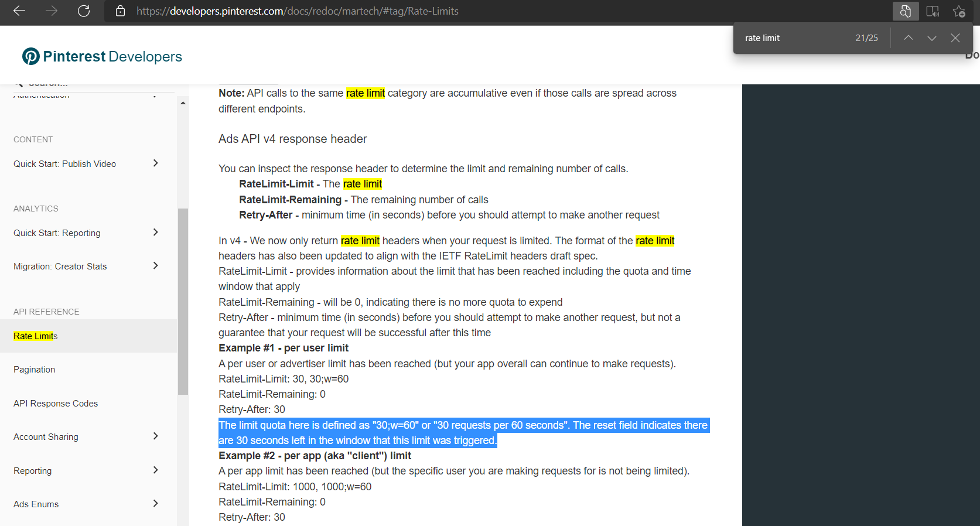This screenshot has height=526, width=980.
Task: Expand the Account Sharing chevron
Action: tap(156, 436)
